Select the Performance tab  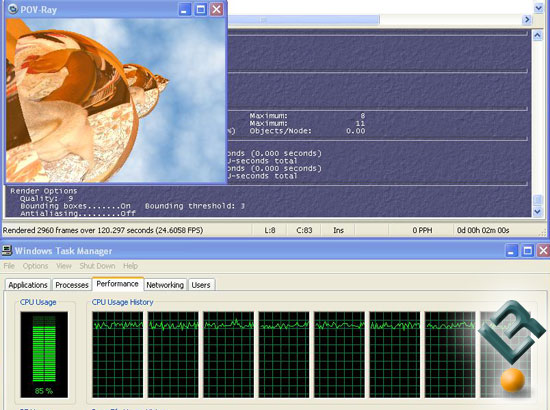tap(118, 284)
